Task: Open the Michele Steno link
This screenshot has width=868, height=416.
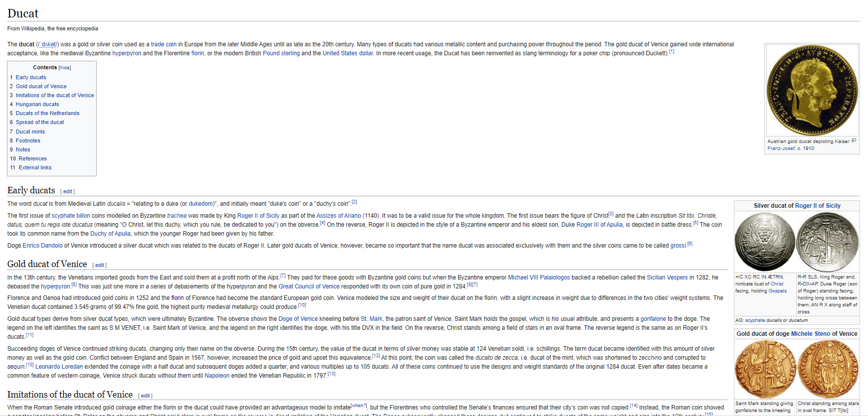Action: click(810, 334)
